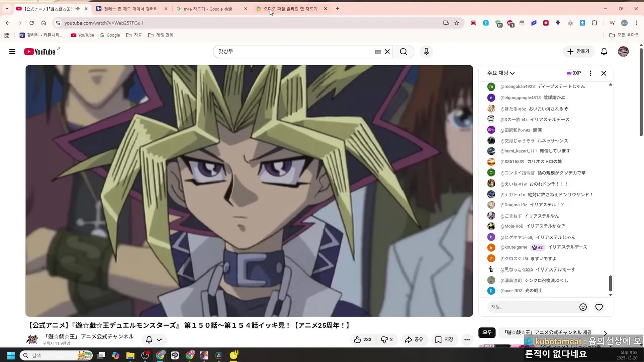Open Copilot from the taskbar
The height and width of the screenshot is (362, 644).
pyautogui.click(x=116, y=355)
